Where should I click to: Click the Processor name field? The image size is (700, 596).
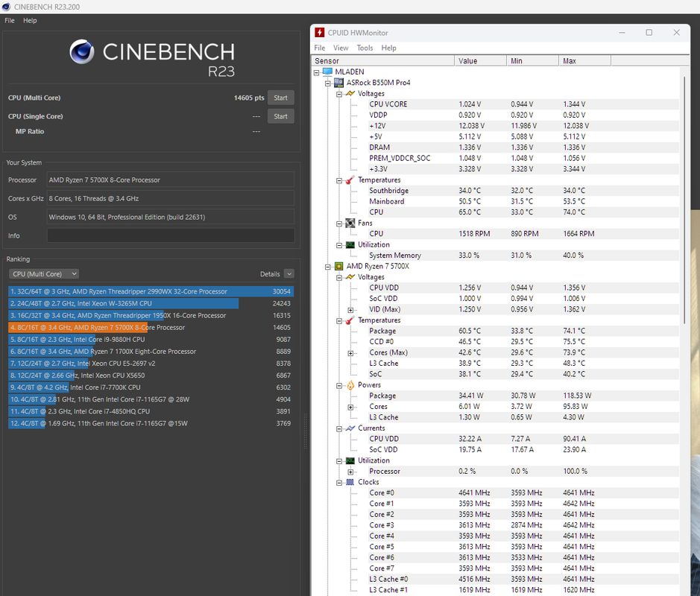click(x=171, y=180)
